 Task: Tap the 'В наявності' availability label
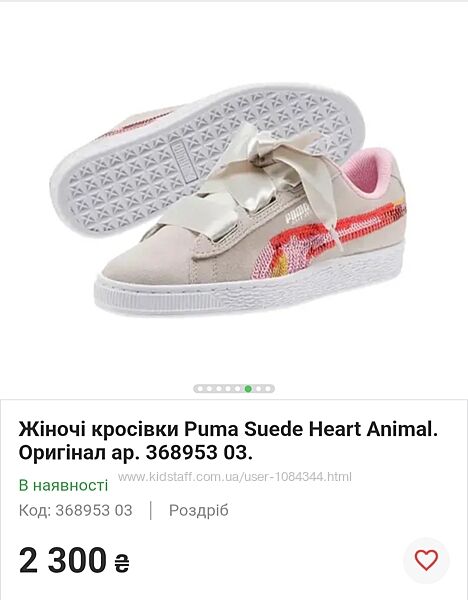63,485
